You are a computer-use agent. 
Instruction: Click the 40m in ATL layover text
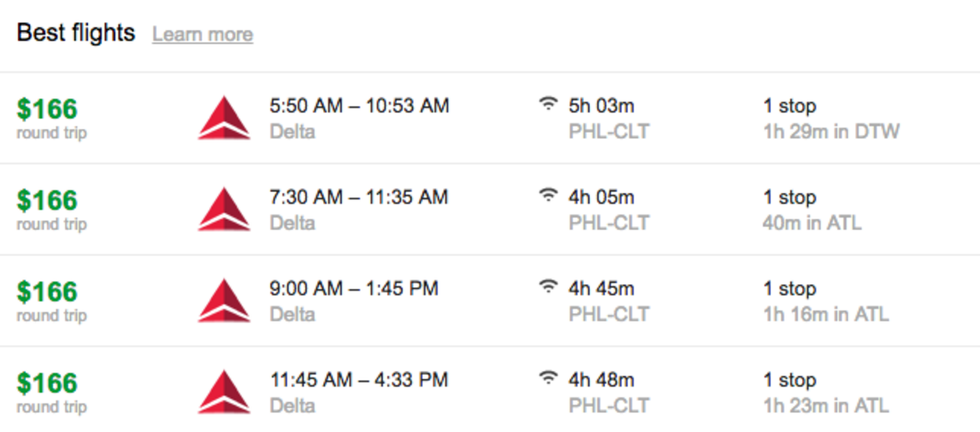(x=812, y=223)
